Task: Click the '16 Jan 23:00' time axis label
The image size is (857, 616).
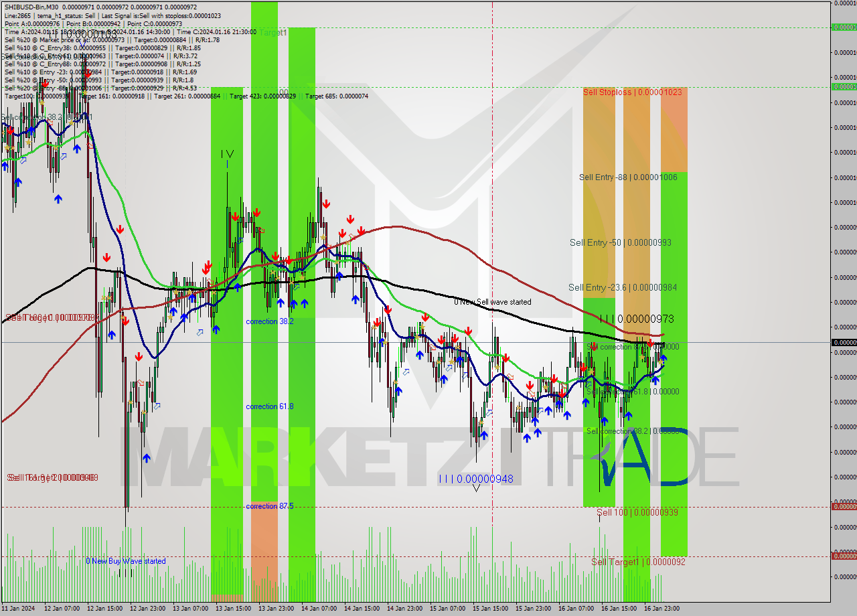Action: click(x=661, y=608)
